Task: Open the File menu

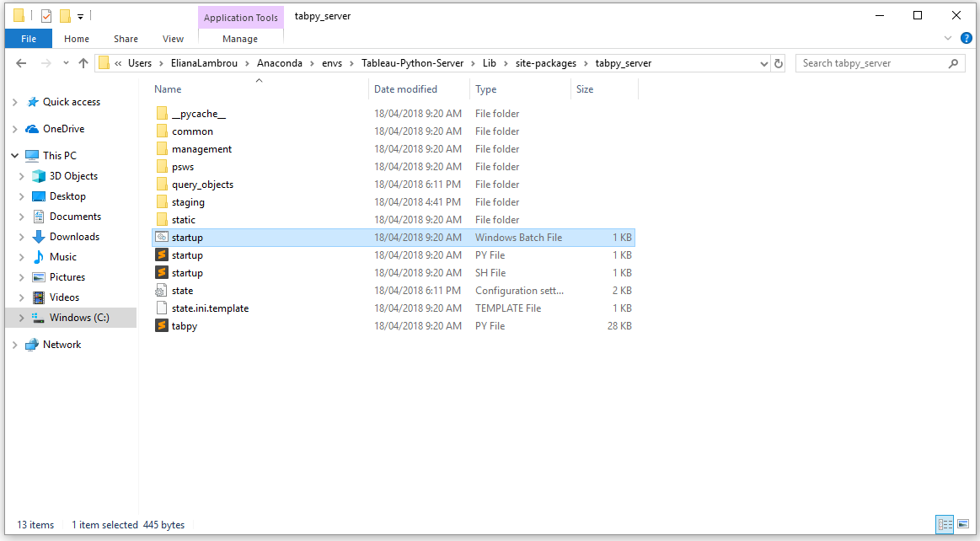Action: click(29, 39)
